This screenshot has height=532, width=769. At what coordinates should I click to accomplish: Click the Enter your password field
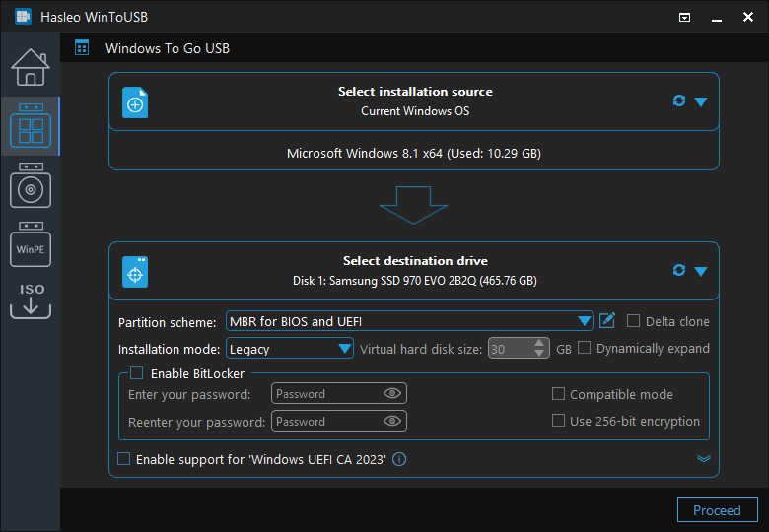click(339, 393)
